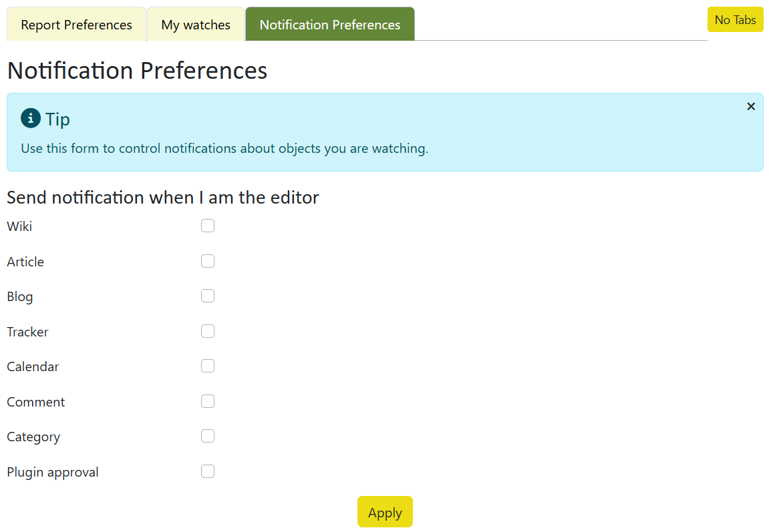This screenshot has width=773, height=532.
Task: Click the Plugin approval label
Action: pos(53,473)
